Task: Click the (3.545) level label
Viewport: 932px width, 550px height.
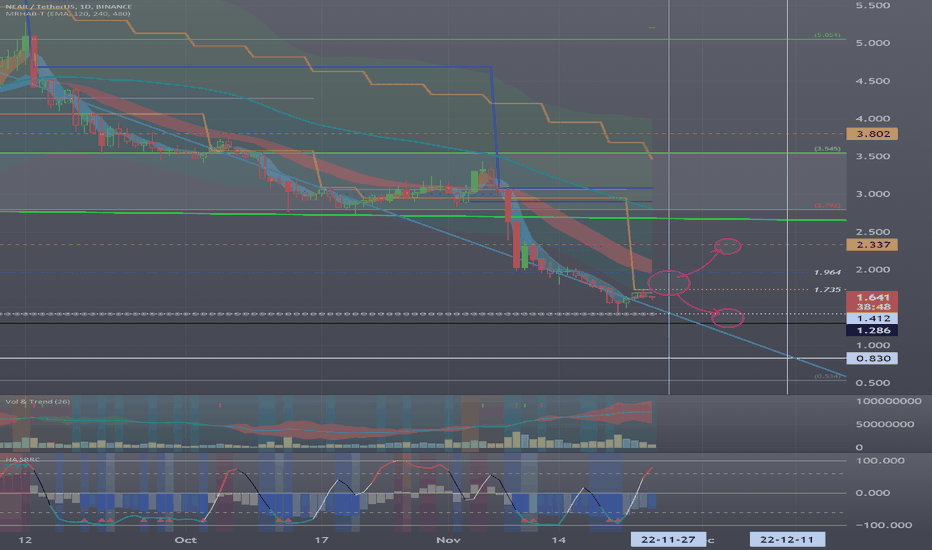Action: 827,149
